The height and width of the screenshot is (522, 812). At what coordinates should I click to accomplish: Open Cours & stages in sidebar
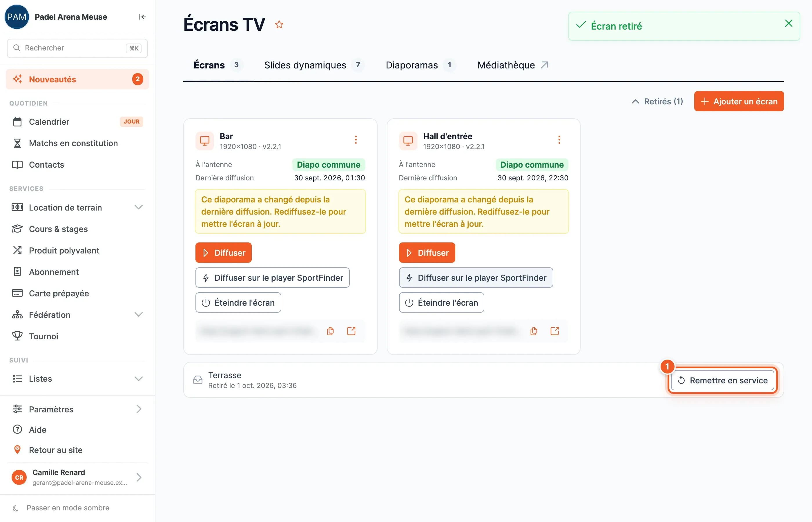point(78,229)
